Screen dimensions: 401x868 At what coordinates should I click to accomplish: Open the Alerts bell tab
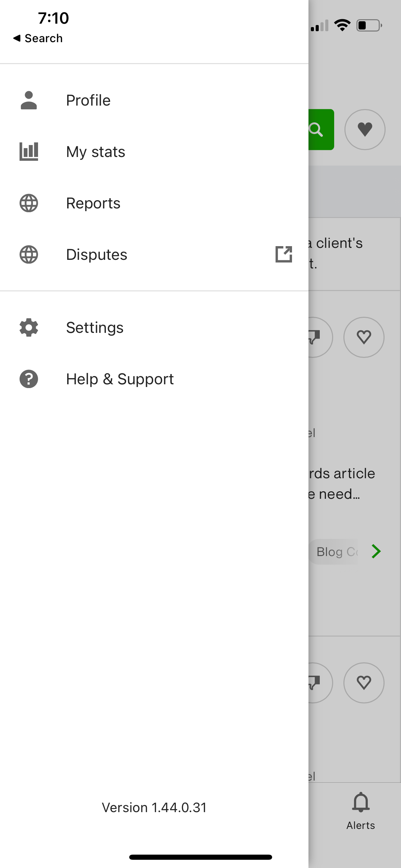361,811
